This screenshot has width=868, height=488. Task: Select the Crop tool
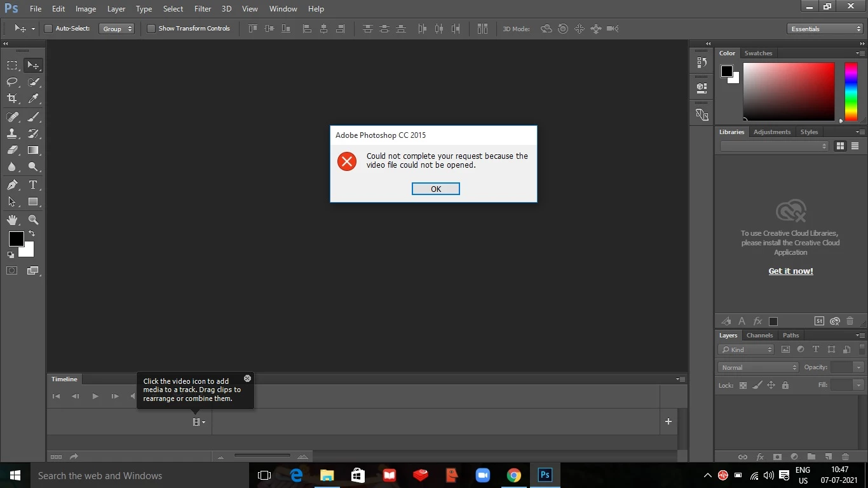[12, 98]
